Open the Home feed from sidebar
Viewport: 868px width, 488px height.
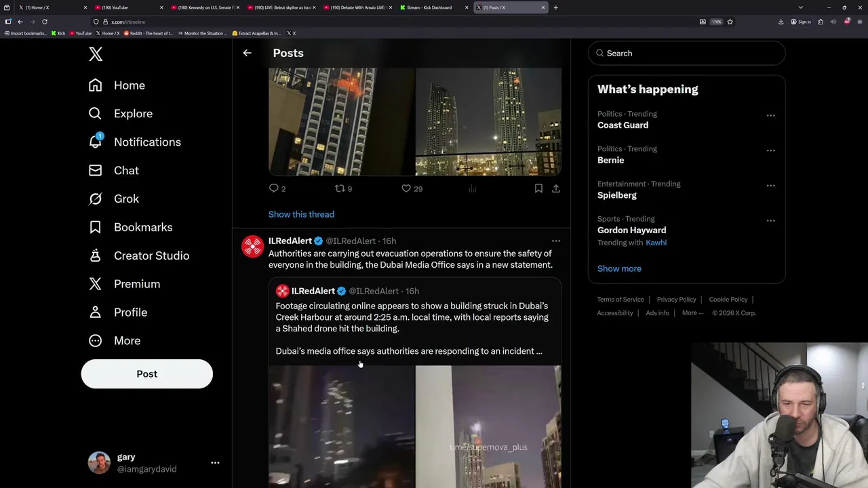pos(117,85)
